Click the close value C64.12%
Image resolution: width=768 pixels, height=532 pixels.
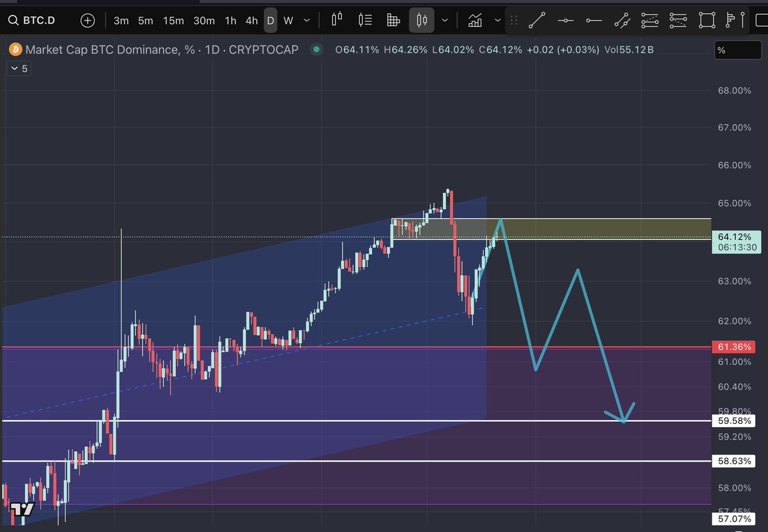(x=501, y=49)
